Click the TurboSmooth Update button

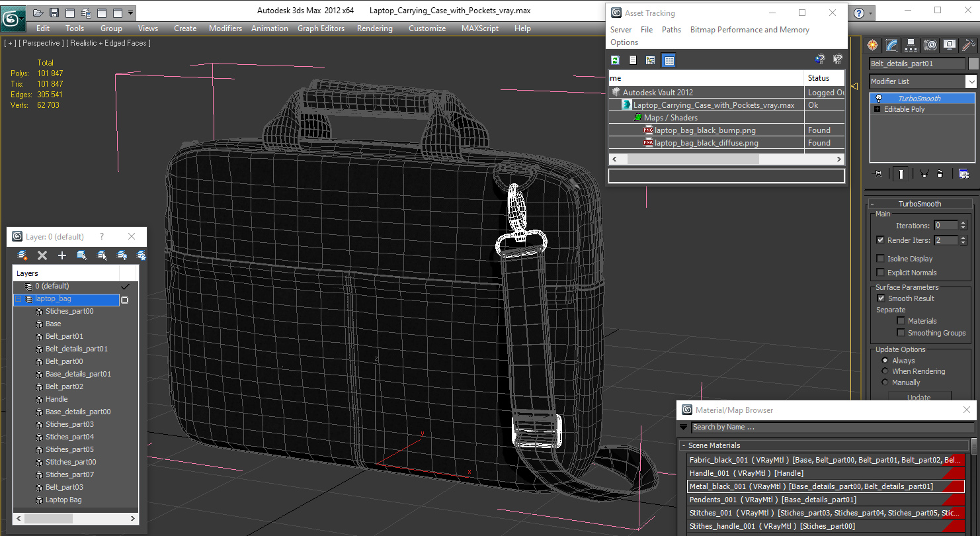pyautogui.click(x=919, y=397)
